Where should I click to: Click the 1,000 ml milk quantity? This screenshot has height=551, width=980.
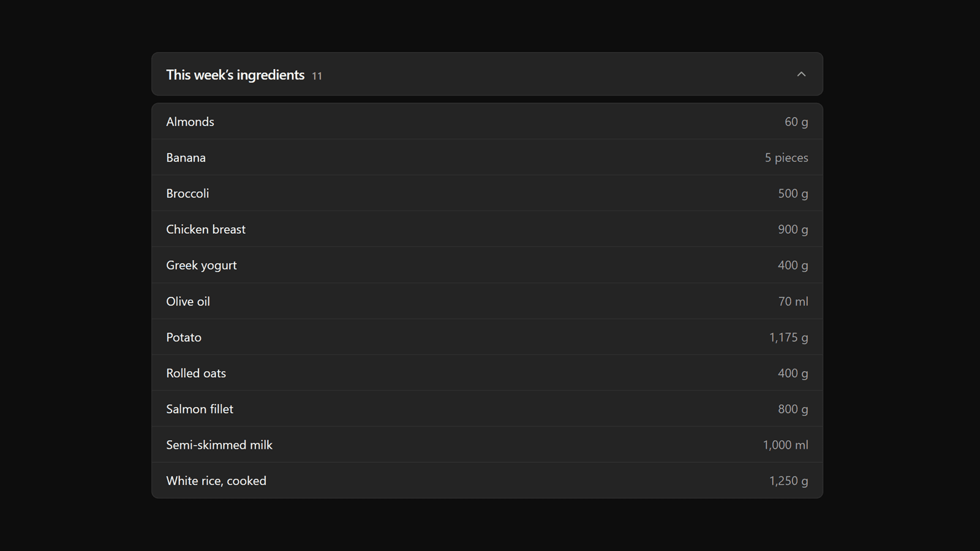click(x=786, y=445)
